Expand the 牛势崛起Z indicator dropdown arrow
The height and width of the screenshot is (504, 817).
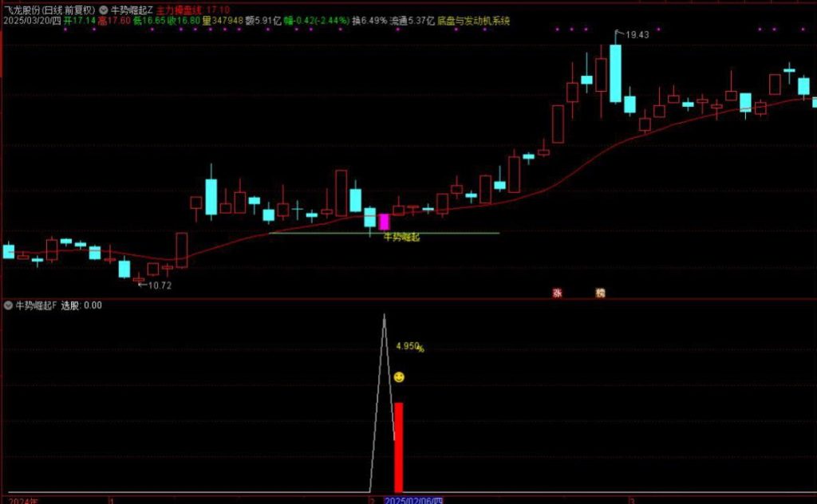click(103, 9)
